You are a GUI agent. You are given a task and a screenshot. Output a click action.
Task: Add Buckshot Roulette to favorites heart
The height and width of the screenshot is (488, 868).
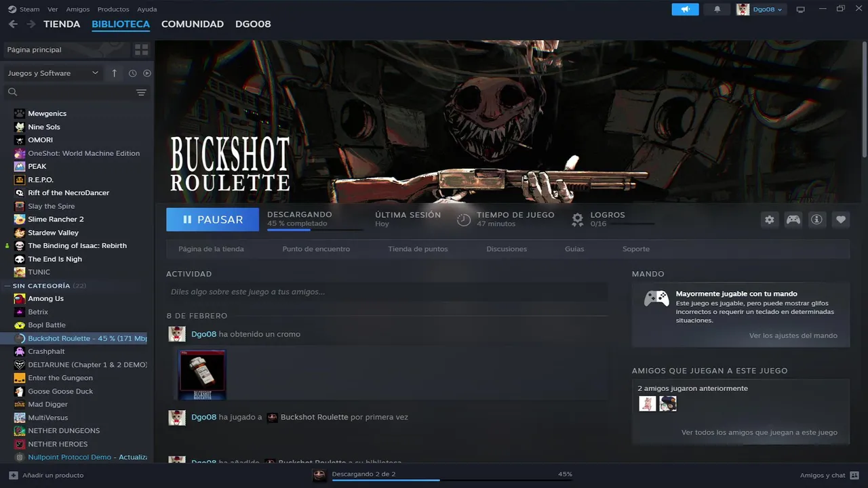coord(841,220)
